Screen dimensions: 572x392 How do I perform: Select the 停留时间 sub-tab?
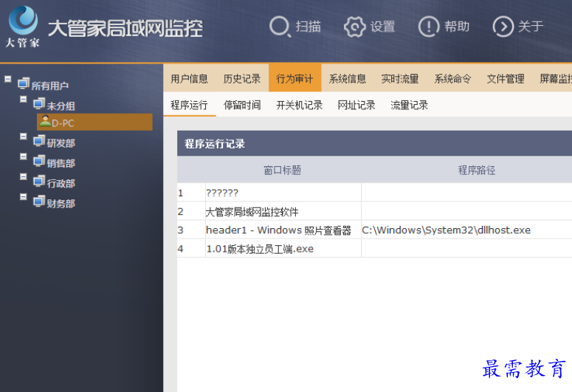point(242,105)
